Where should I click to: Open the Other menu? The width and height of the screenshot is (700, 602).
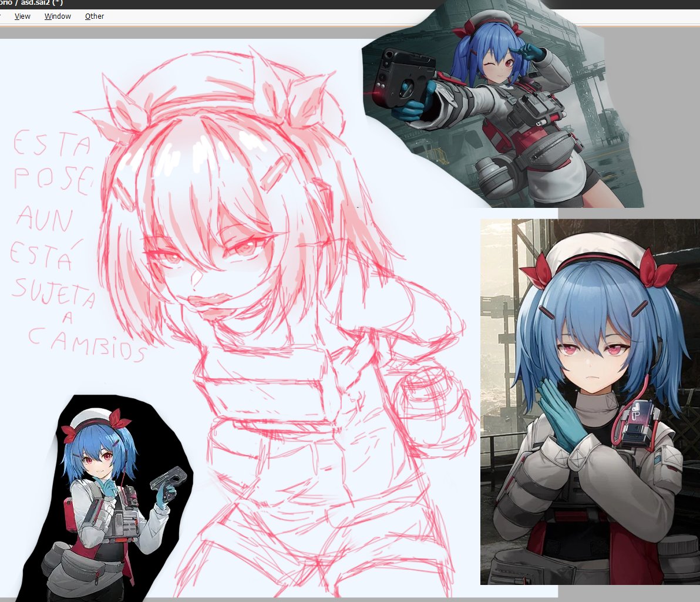coord(94,16)
